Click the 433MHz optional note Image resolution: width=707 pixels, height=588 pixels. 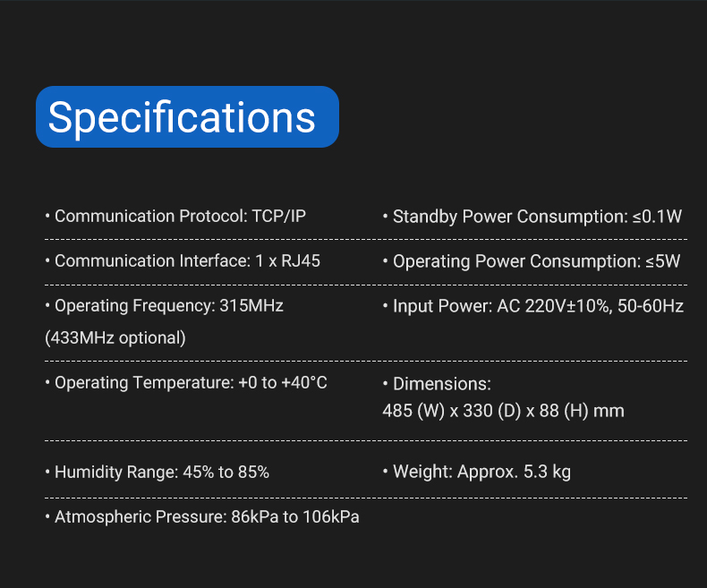(x=115, y=337)
